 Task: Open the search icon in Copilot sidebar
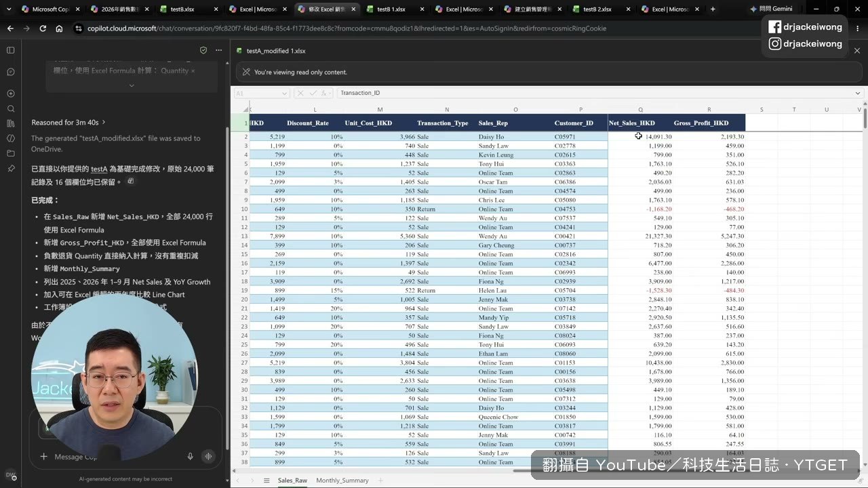(10, 108)
